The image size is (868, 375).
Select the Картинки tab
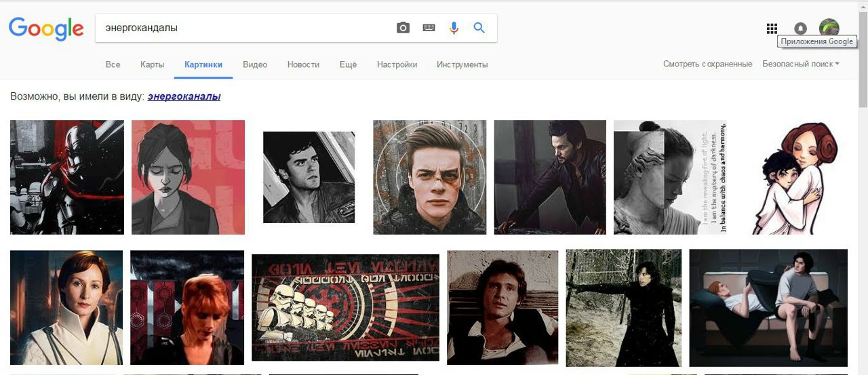tap(203, 64)
